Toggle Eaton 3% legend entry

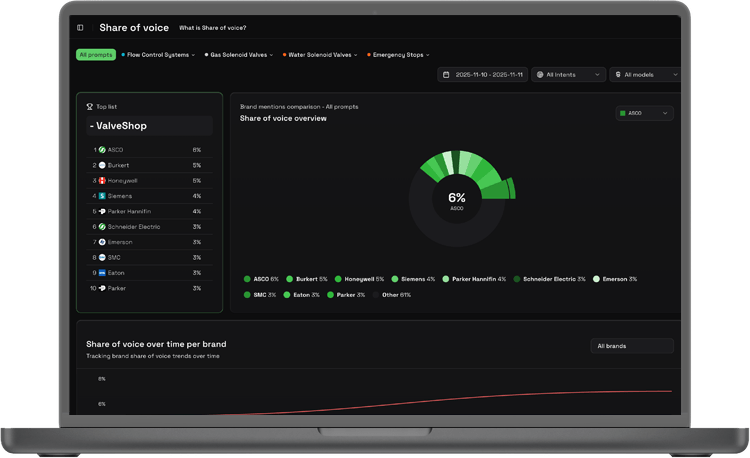pos(302,295)
